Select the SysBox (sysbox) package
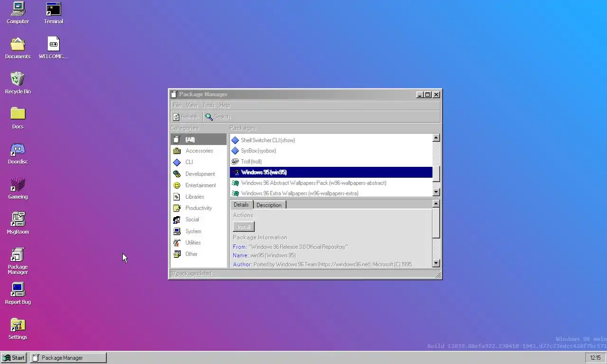The width and height of the screenshot is (607, 364). [331, 151]
